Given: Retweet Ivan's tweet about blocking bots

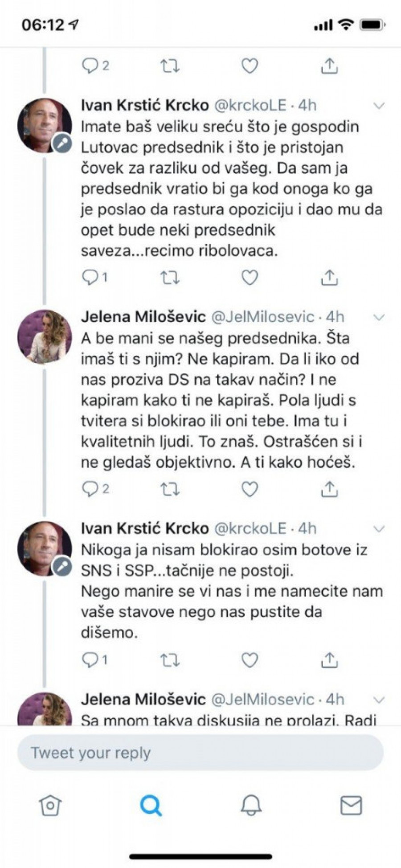Looking at the screenshot, I should click(170, 660).
